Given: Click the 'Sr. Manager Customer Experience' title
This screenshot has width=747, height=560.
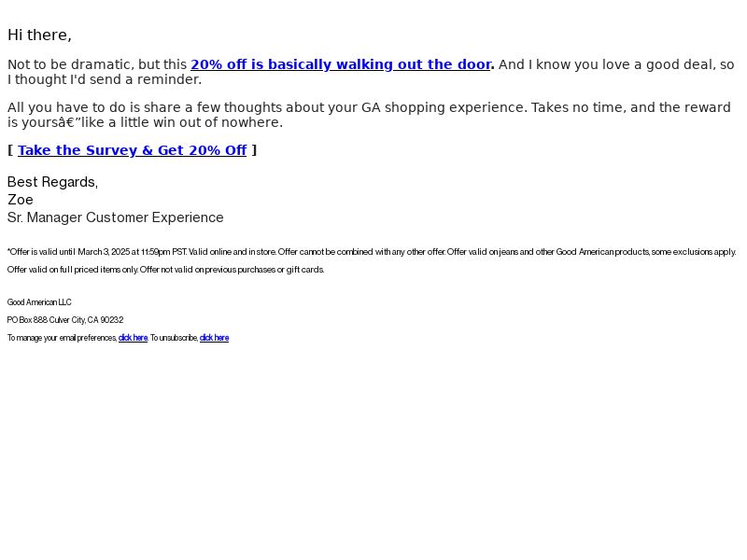Looking at the screenshot, I should (115, 217).
